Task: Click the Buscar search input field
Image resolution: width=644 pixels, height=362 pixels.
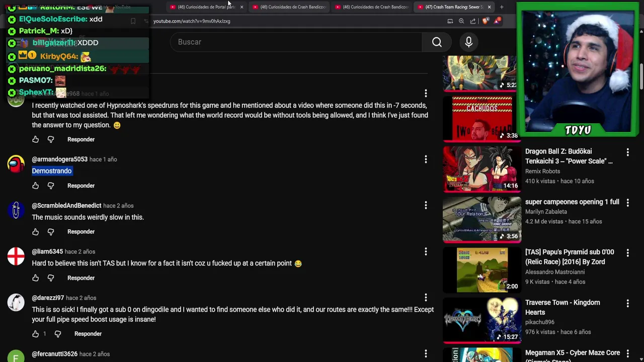Action: (297, 42)
